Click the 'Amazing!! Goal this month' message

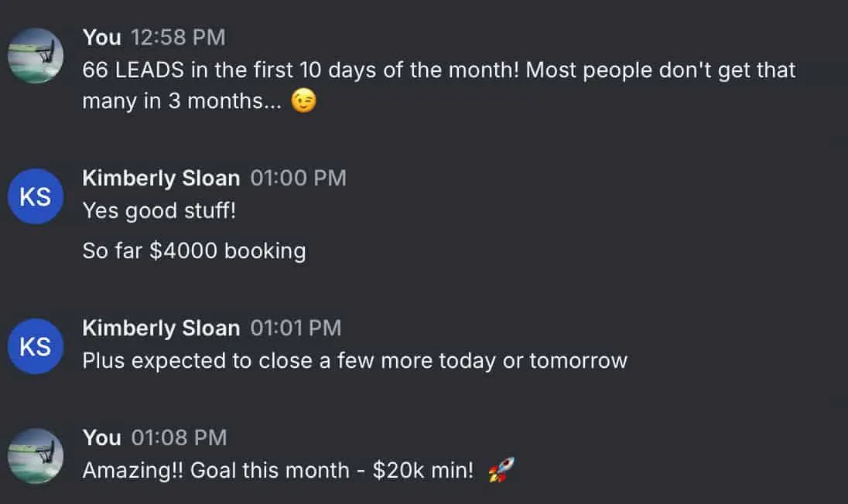click(278, 470)
